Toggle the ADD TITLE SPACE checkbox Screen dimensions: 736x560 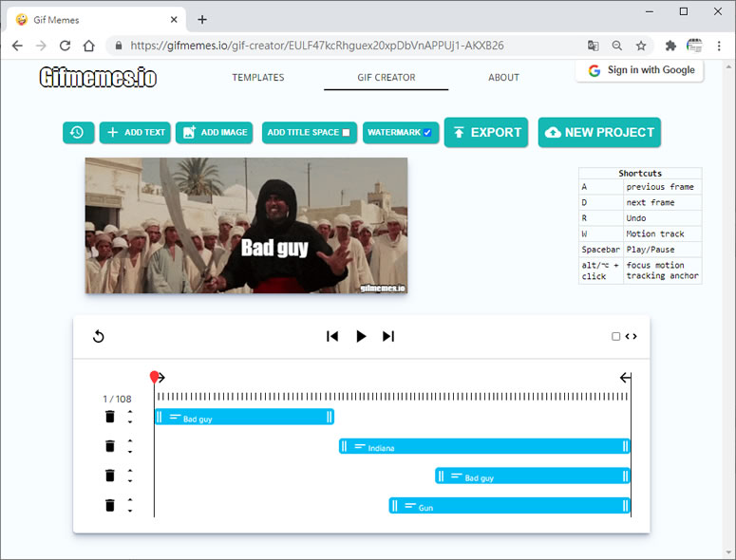coord(346,133)
